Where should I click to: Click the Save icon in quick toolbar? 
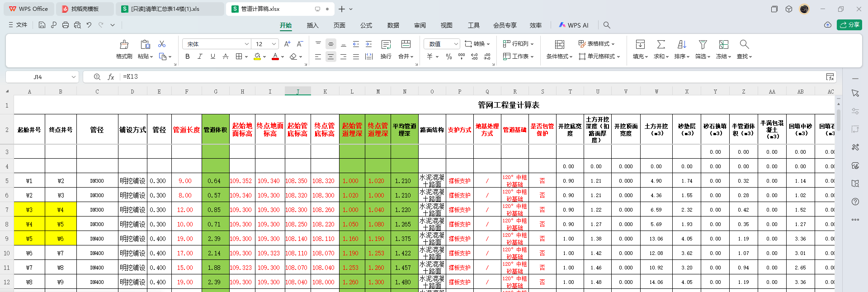[x=42, y=25]
